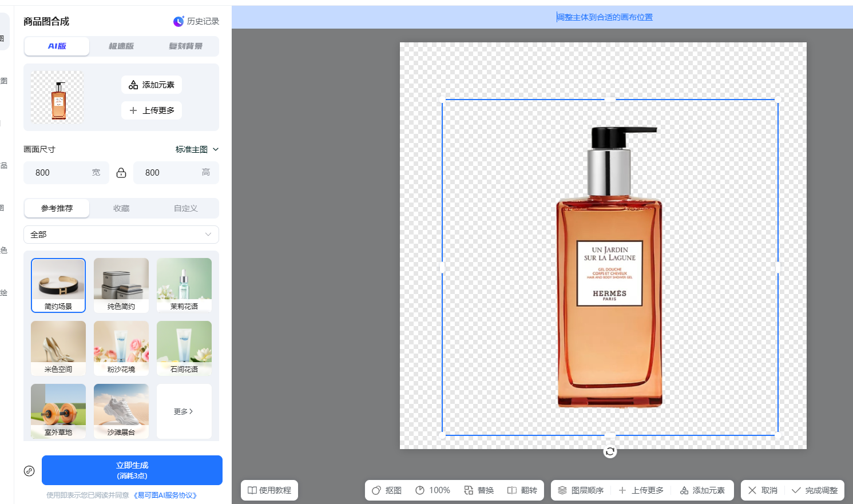The height and width of the screenshot is (504, 853).
Task: Toggle the aspect ratio lock icon
Action: tap(121, 173)
